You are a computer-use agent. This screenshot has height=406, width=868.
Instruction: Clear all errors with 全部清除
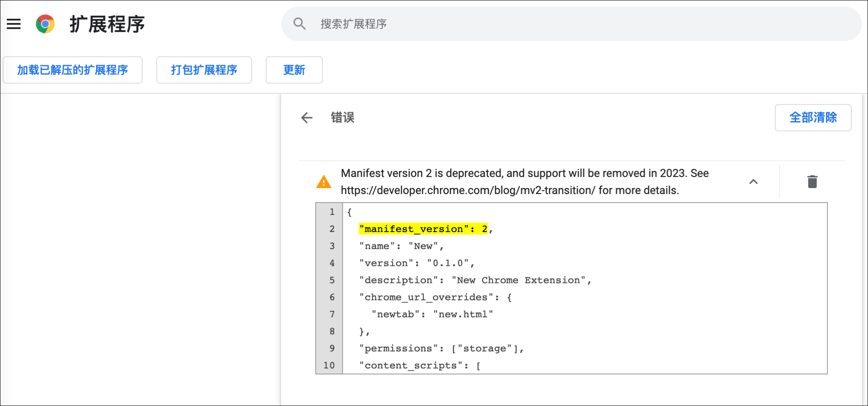[x=813, y=118]
